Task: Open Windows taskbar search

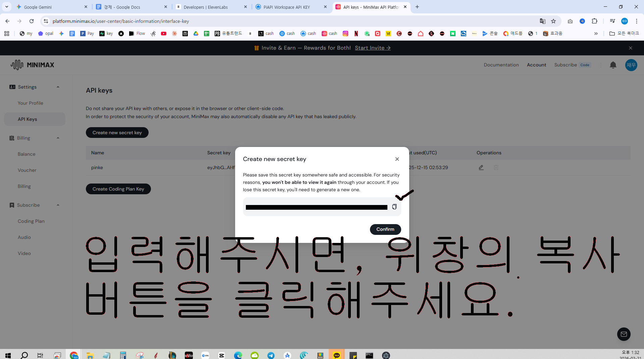Action: click(24, 355)
